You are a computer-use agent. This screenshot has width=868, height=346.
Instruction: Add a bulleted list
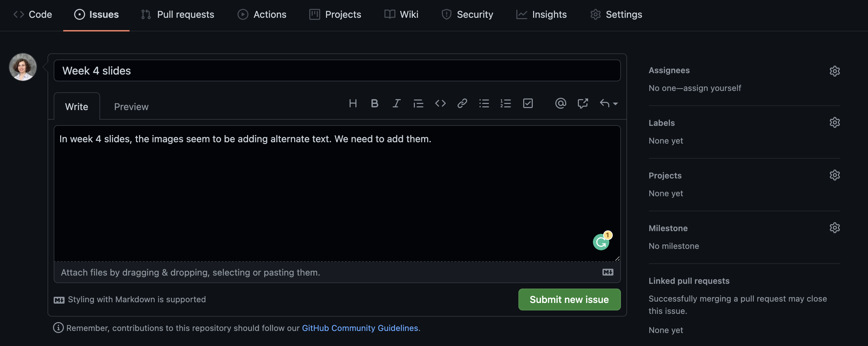click(x=484, y=104)
